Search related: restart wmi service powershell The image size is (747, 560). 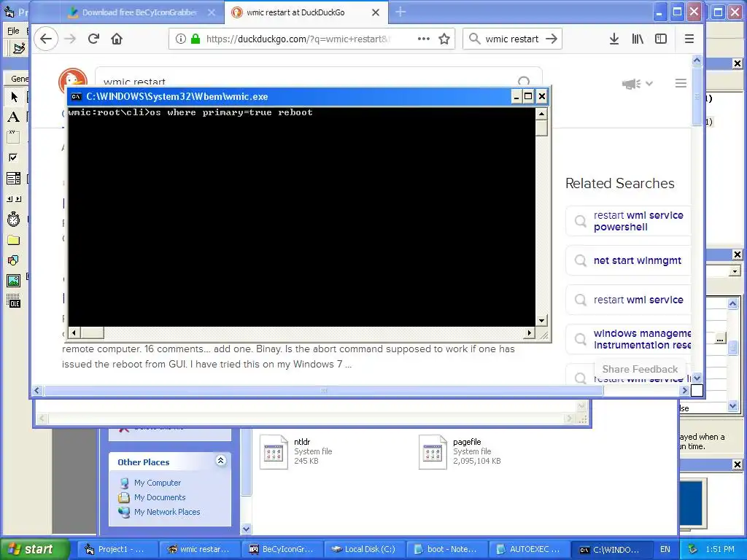[628, 221]
